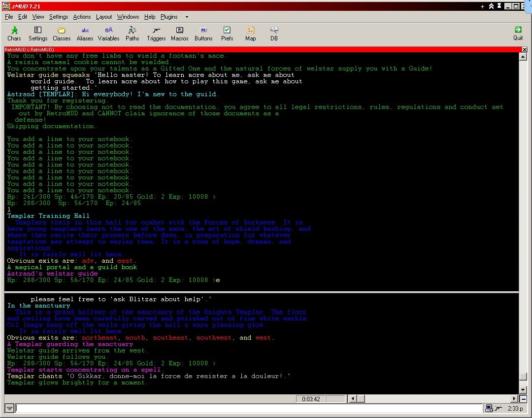The image size is (532, 418).
Task: Click the vertical scrollbar thumb
Action: [523, 377]
